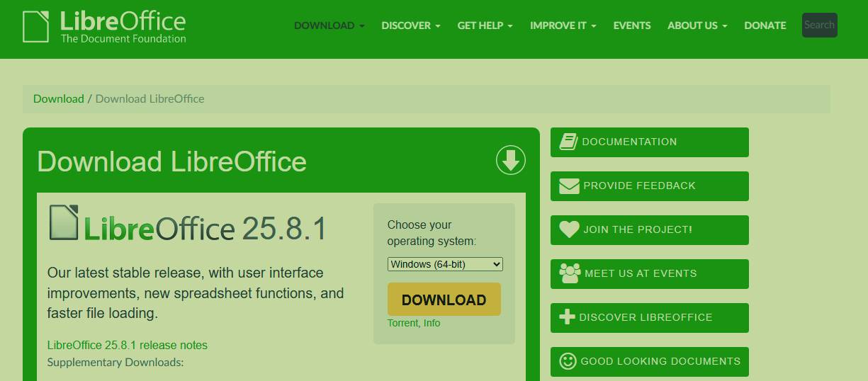This screenshot has height=381, width=868.
Task: Click the Good Looking Documents smiley icon
Action: click(568, 361)
